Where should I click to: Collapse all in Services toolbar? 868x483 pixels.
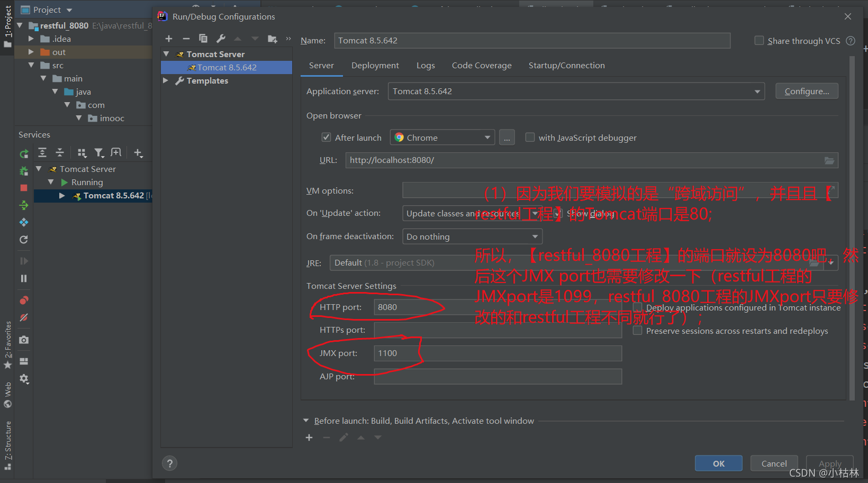[60, 153]
